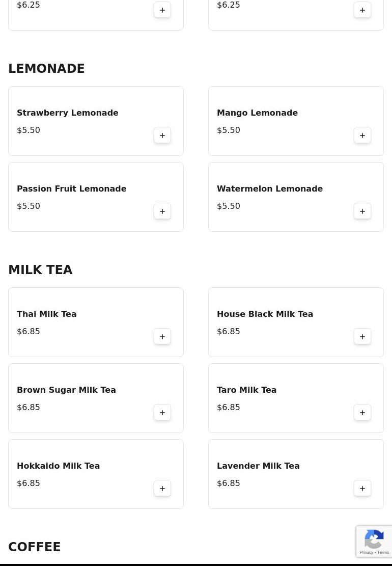Click the MILK TEA section heading
The width and height of the screenshot is (392, 566).
coord(40,269)
